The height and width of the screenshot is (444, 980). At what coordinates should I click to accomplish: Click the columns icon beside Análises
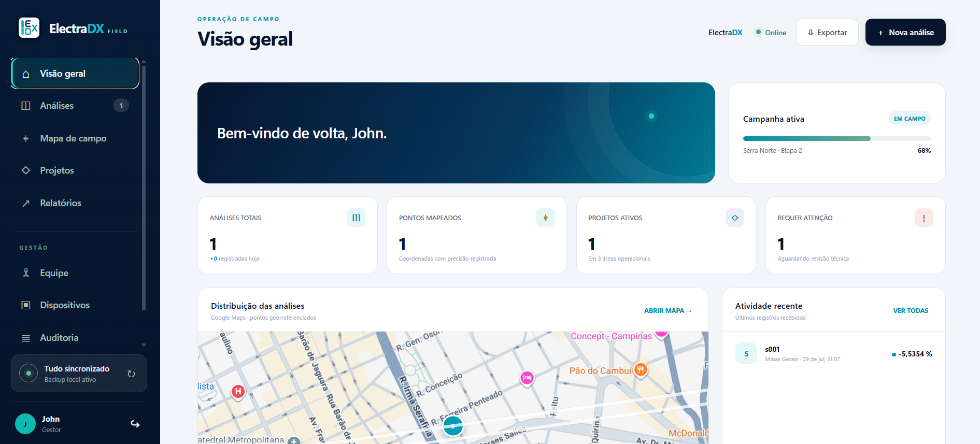click(x=26, y=106)
